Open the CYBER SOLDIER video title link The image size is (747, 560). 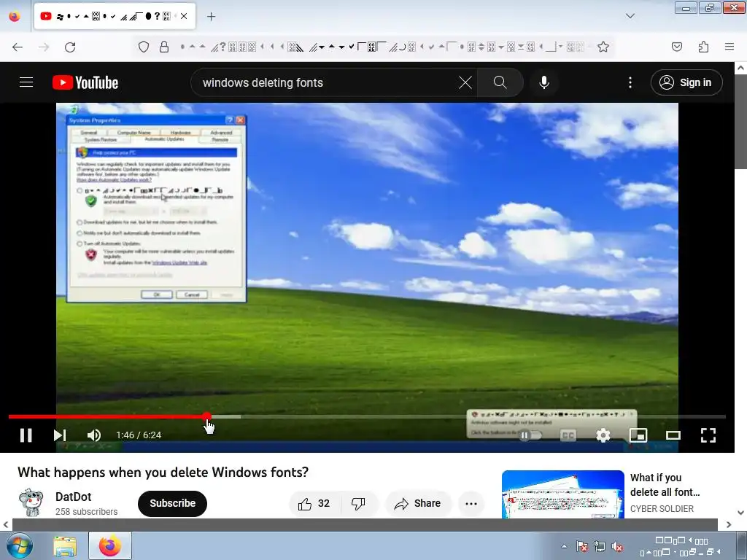coord(665,485)
